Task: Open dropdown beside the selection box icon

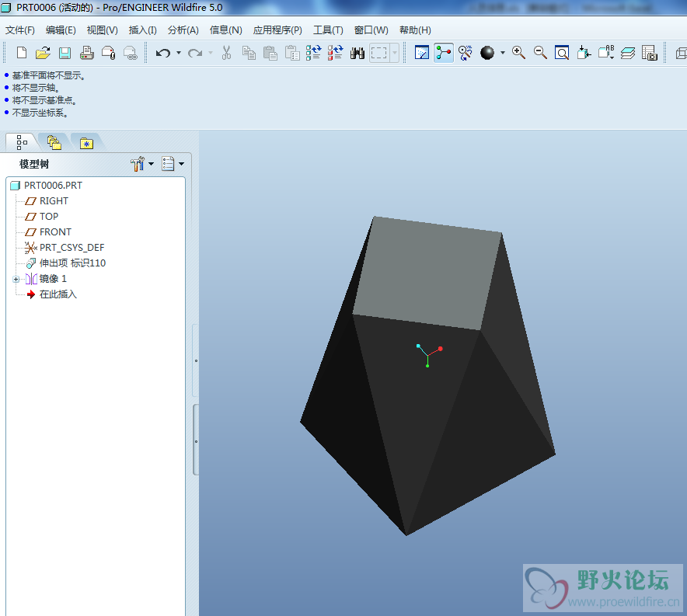Action: click(x=395, y=53)
